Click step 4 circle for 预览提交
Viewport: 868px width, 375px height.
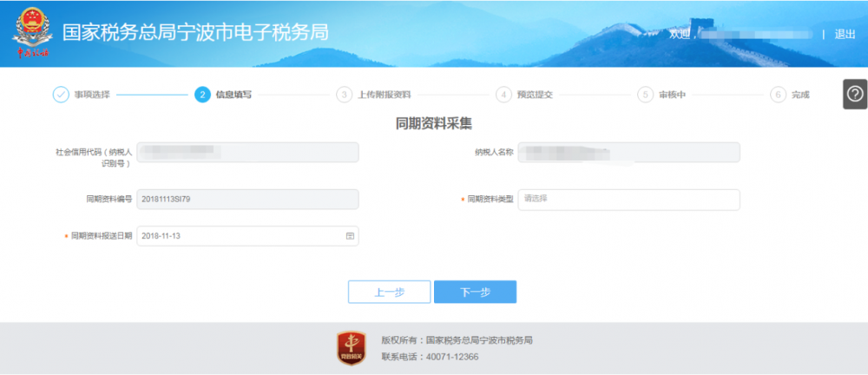point(503,95)
